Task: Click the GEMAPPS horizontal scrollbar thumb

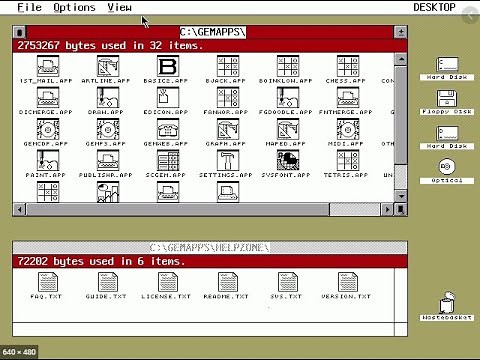Action: point(178,209)
